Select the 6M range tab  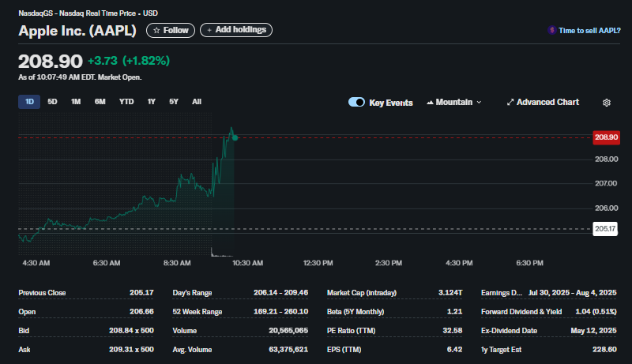point(100,102)
